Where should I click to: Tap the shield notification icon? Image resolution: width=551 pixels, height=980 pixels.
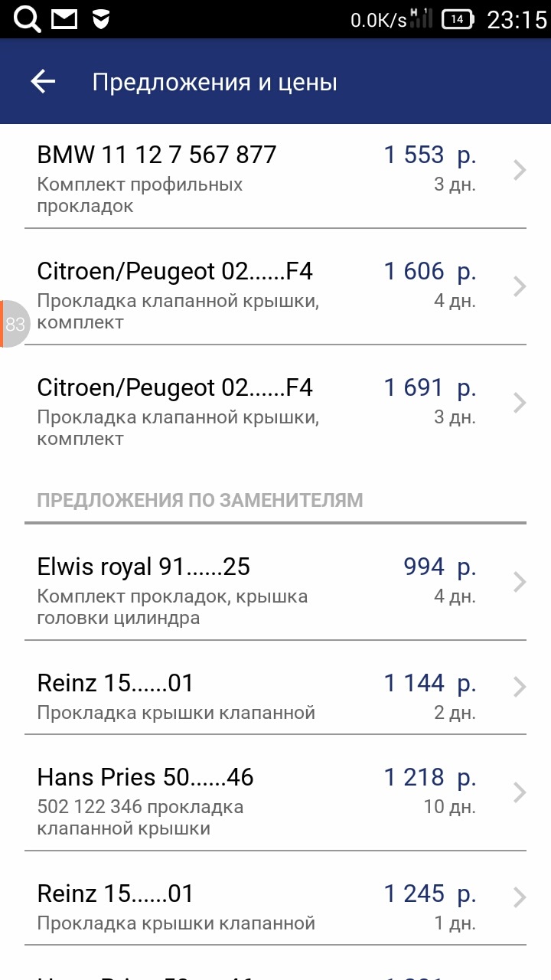pyautogui.click(x=101, y=20)
